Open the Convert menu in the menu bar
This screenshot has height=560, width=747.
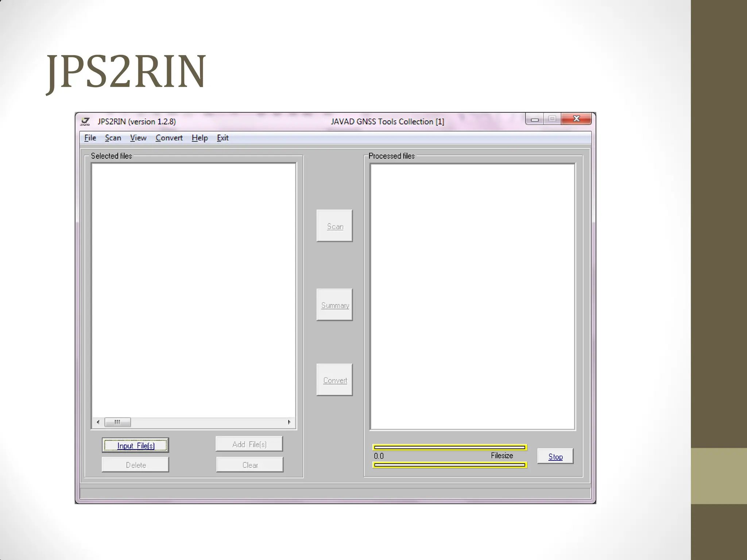point(169,138)
